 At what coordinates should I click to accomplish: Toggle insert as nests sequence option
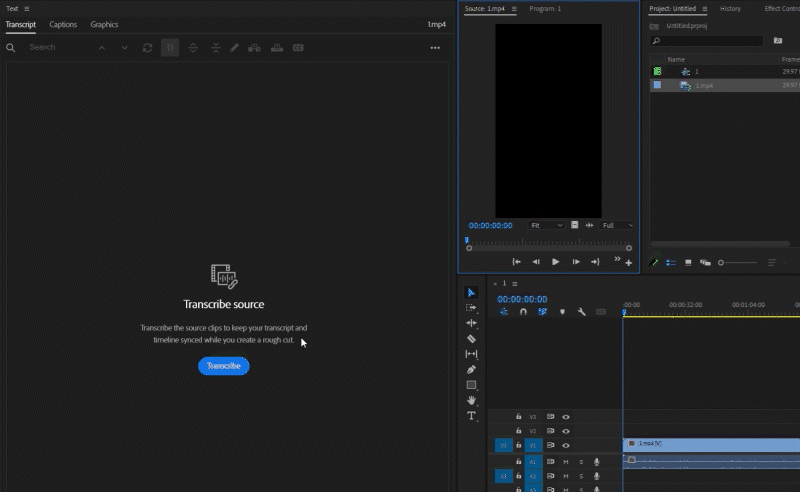pos(504,312)
